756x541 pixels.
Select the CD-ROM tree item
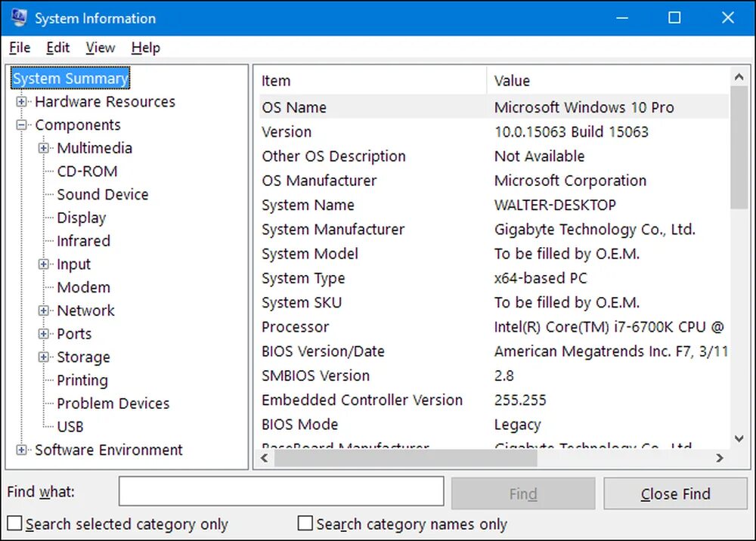point(87,171)
